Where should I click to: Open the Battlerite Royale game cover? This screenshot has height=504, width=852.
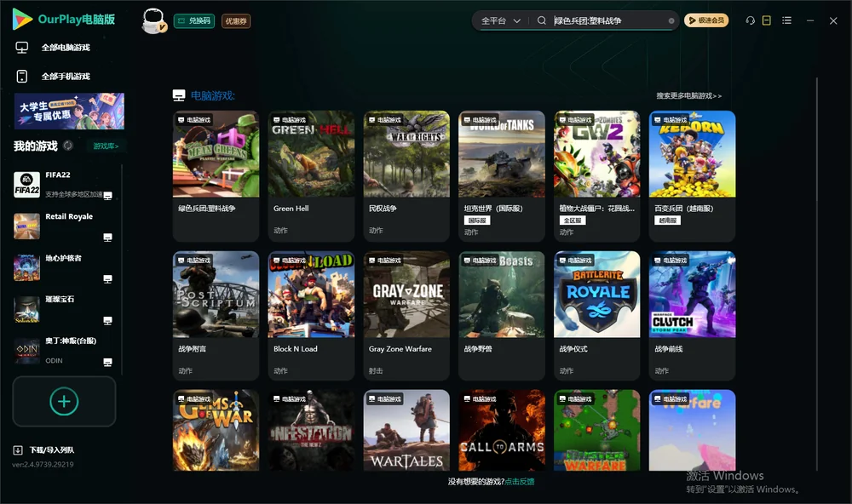point(597,294)
